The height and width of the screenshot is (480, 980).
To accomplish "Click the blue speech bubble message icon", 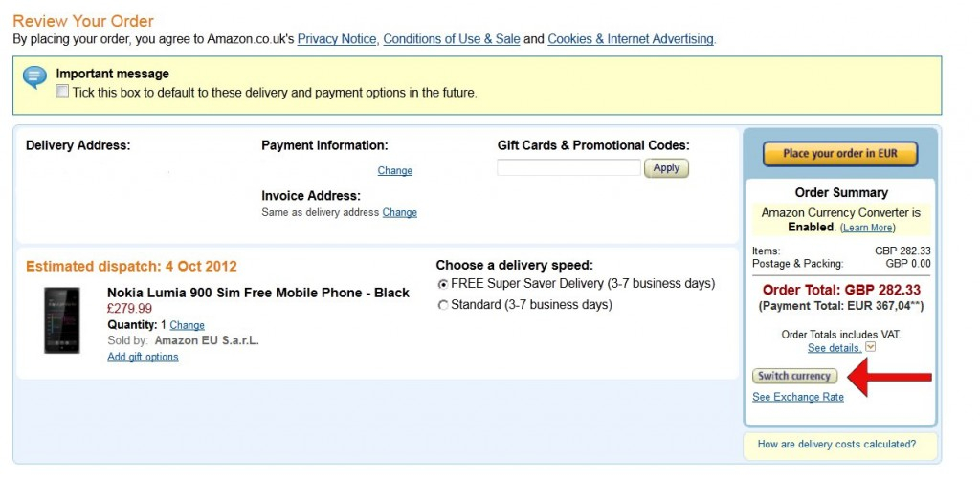I will point(34,77).
